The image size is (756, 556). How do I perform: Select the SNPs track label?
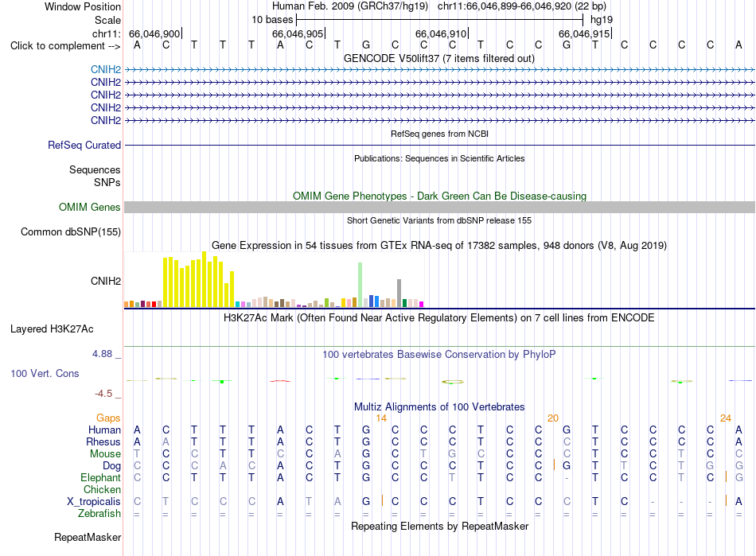(107, 183)
